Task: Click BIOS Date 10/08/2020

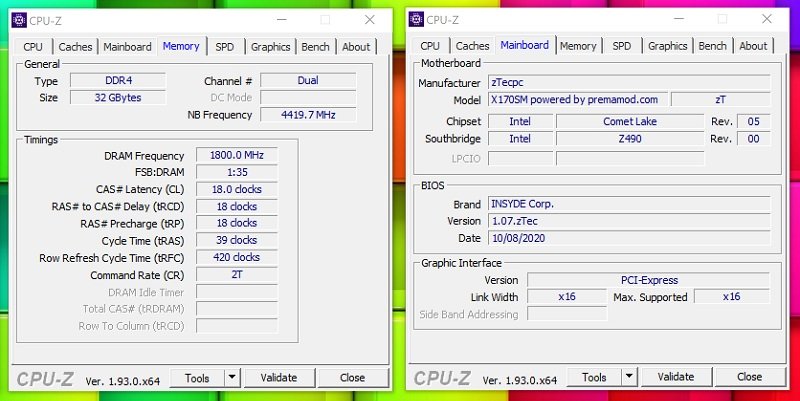Action: click(629, 238)
